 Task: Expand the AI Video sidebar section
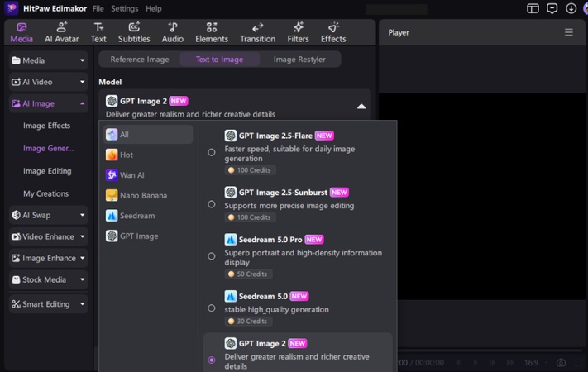(x=49, y=82)
